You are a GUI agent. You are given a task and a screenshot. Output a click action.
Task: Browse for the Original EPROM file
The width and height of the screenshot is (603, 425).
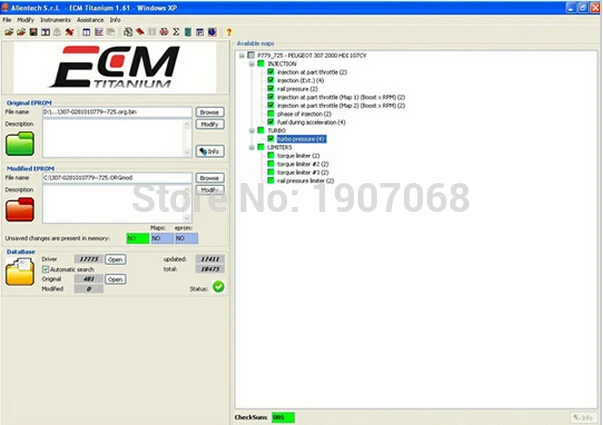tap(210, 112)
